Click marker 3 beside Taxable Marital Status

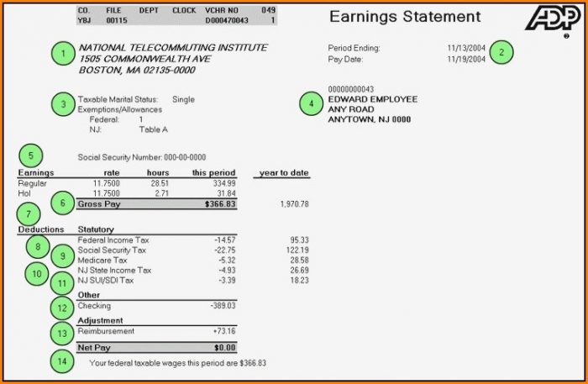point(63,104)
